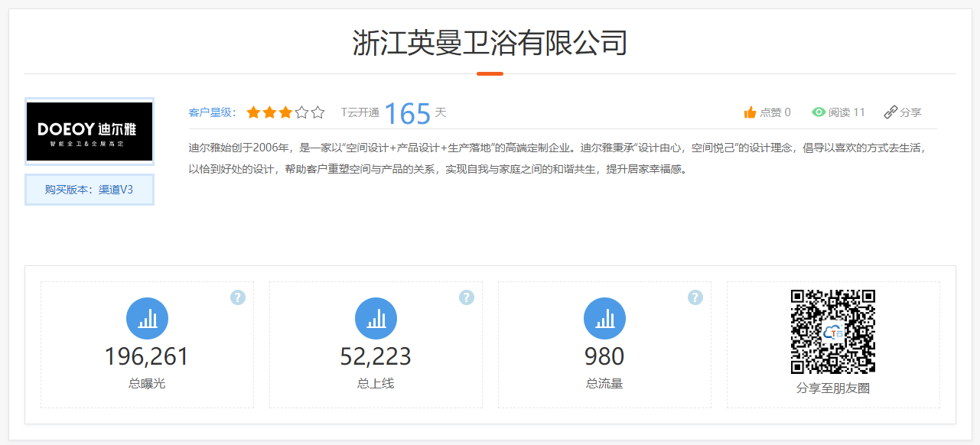Select the fifth empty rating star
This screenshot has height=445, width=980.
pos(317,112)
